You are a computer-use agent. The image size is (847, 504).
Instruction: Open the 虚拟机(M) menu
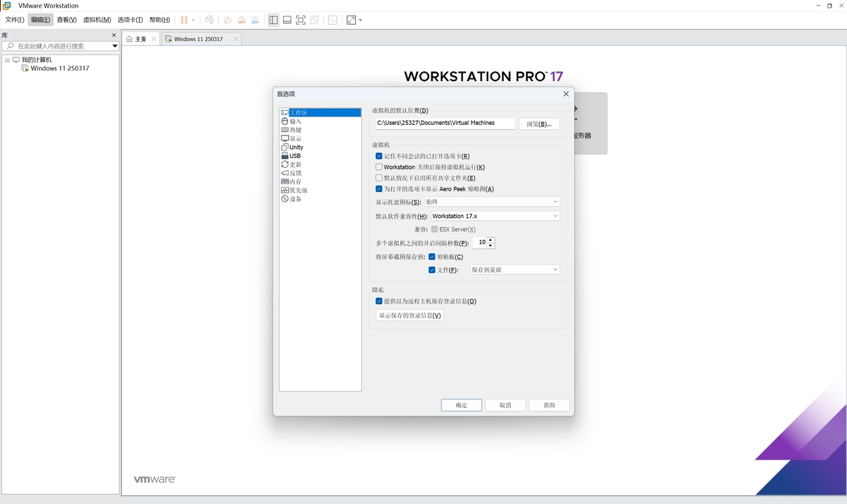pos(97,20)
